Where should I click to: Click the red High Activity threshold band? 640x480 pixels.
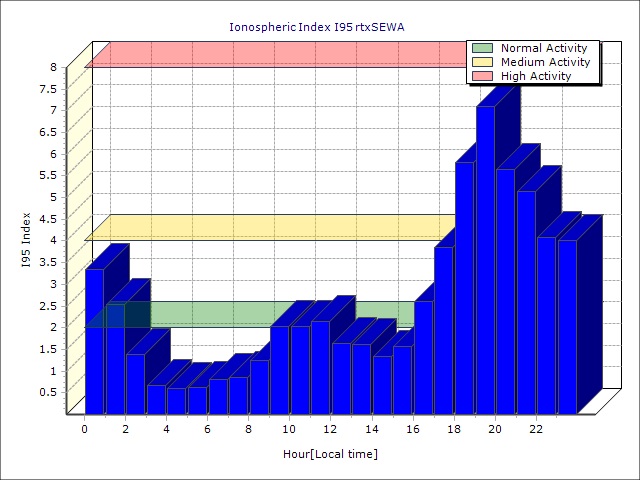(x=270, y=54)
